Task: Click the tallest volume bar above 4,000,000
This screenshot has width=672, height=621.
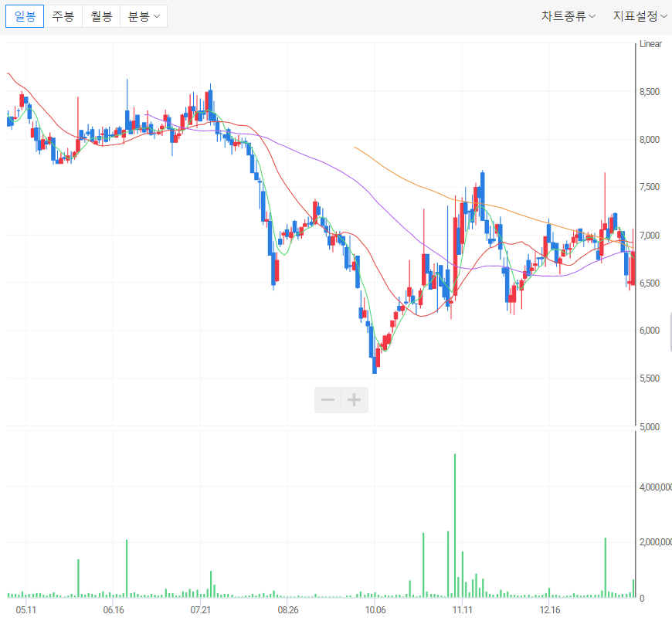Action: coord(455,525)
